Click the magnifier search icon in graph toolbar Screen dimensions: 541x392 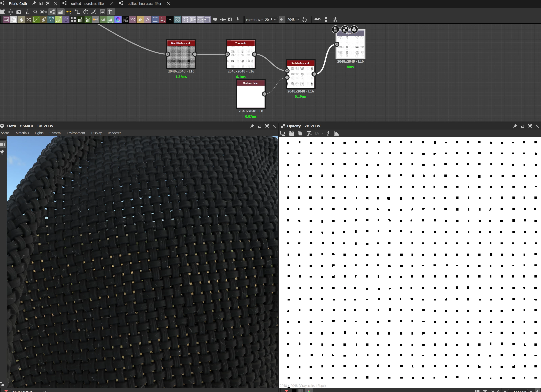pyautogui.click(x=35, y=12)
